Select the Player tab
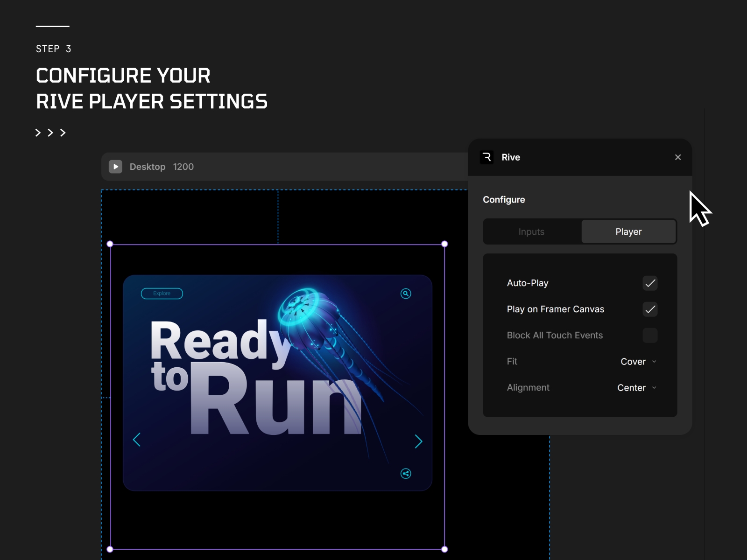Viewport: 747px width, 560px height. tap(628, 231)
